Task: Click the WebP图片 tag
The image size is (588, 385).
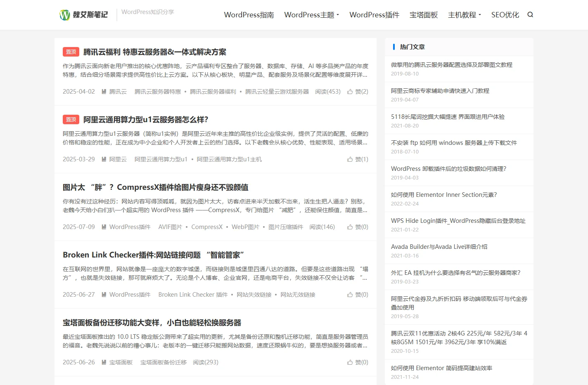Action: [x=245, y=227]
